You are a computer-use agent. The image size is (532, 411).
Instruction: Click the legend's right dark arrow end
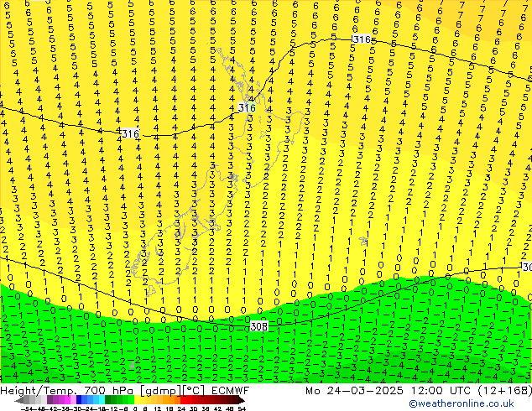click(241, 400)
